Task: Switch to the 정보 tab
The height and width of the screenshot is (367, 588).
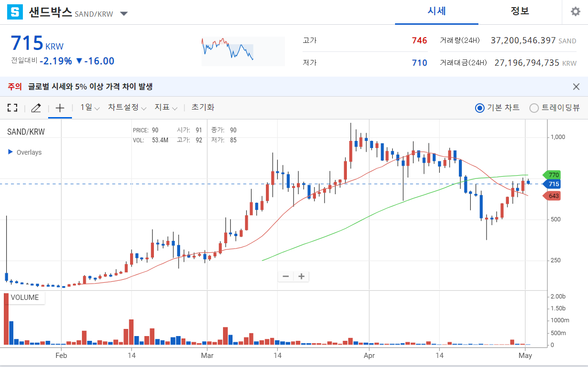Action: coord(520,11)
